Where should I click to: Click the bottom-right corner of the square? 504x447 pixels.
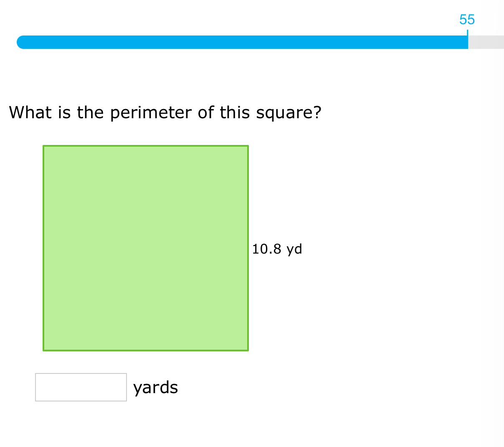[248, 350]
